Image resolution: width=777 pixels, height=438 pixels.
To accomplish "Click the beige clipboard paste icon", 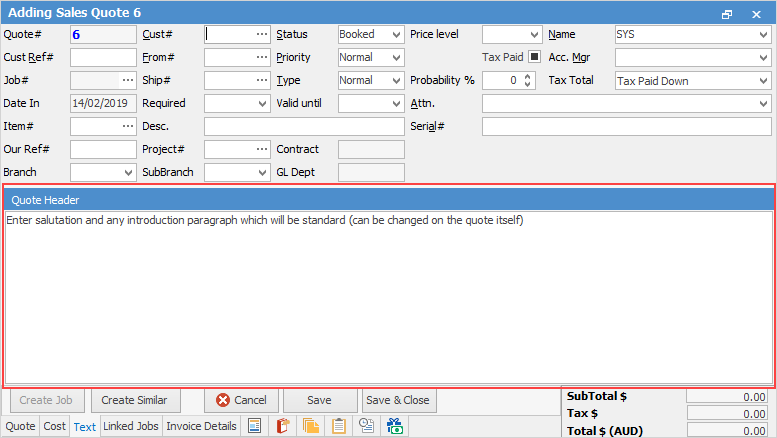I will pos(339,426).
